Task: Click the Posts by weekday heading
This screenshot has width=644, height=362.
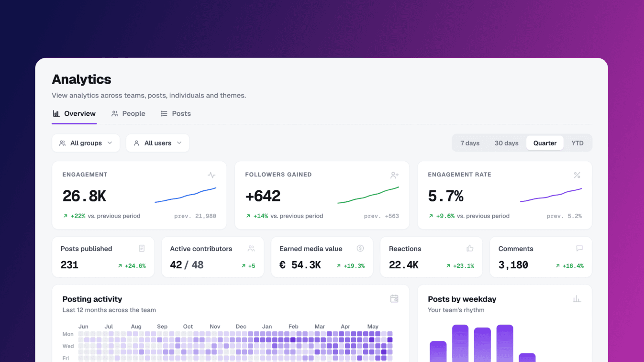Action: [462, 299]
